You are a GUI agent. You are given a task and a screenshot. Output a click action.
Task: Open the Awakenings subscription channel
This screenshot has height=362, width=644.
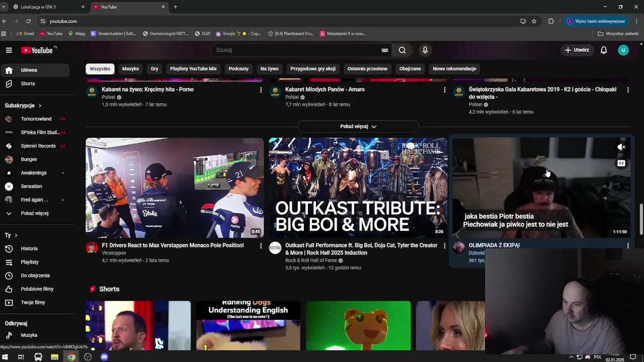pyautogui.click(x=35, y=172)
